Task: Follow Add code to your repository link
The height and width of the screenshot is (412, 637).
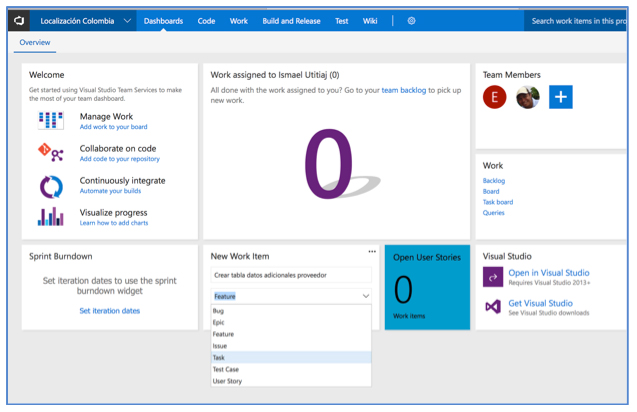Action: click(119, 159)
